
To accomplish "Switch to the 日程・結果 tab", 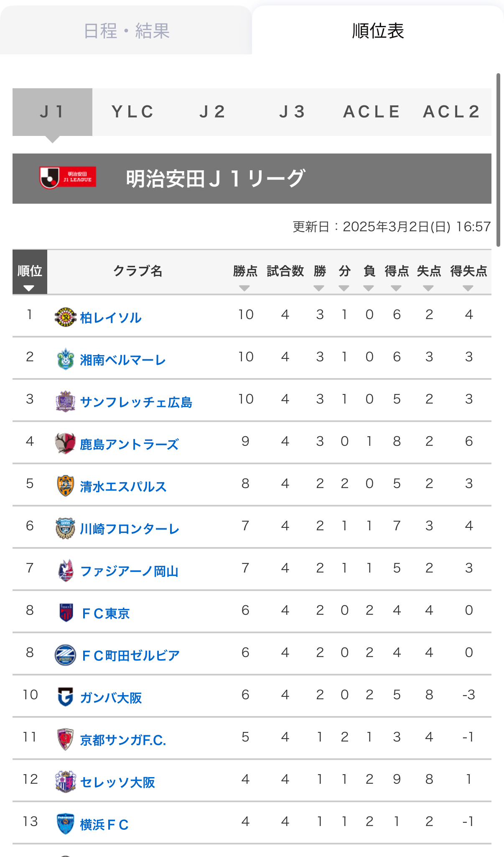I will click(126, 30).
